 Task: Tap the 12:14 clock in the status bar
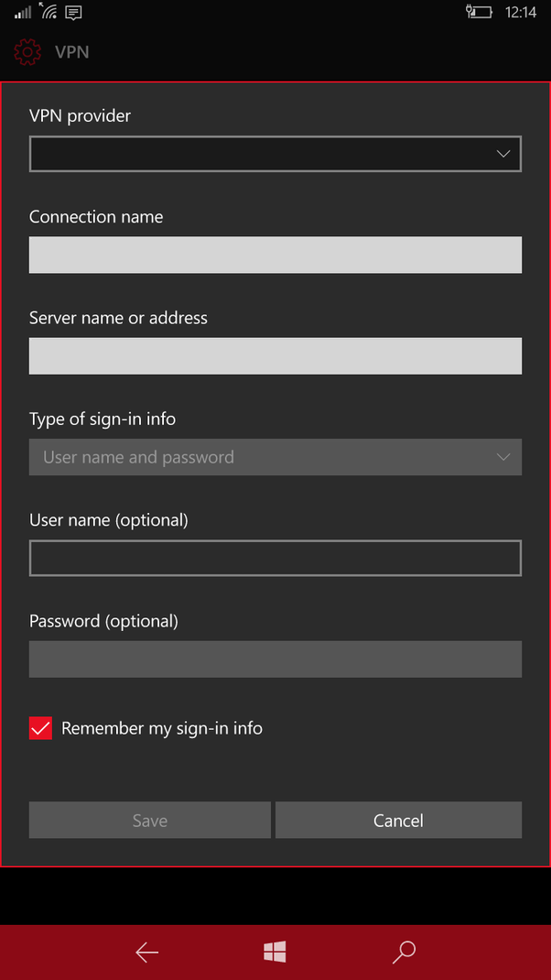click(x=524, y=12)
